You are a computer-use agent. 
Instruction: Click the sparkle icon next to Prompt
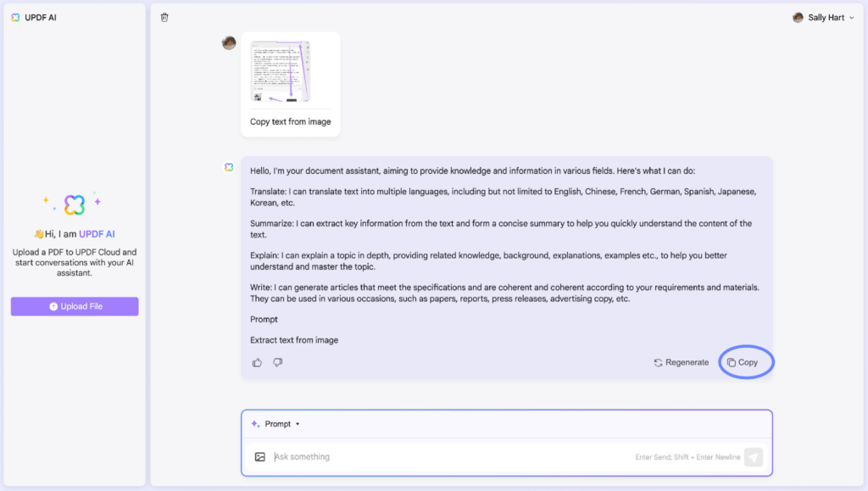click(254, 423)
